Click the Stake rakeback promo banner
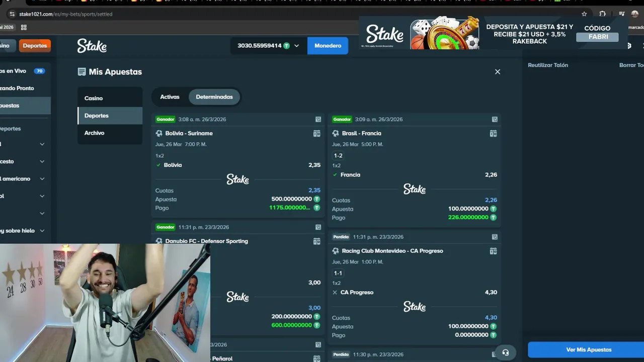Viewport: 644px width, 362px height. (x=493, y=33)
